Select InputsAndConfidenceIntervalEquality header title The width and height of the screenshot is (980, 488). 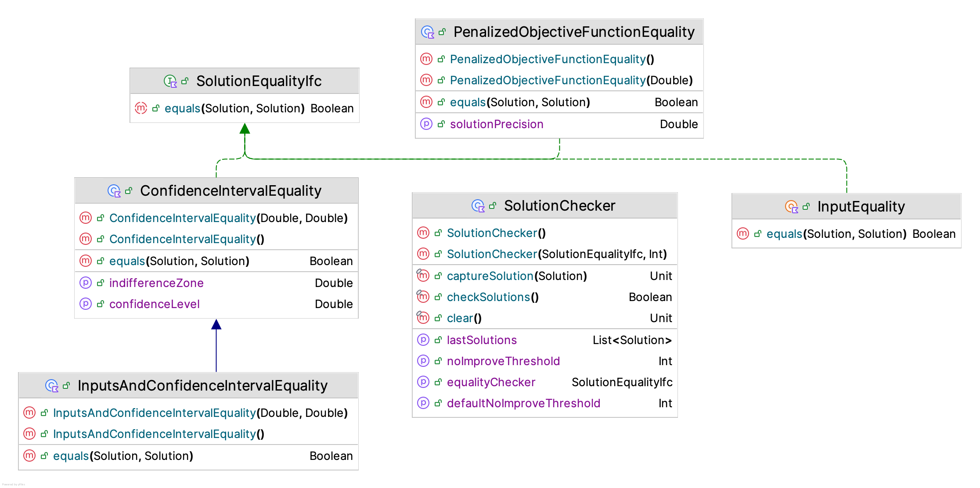point(202,386)
